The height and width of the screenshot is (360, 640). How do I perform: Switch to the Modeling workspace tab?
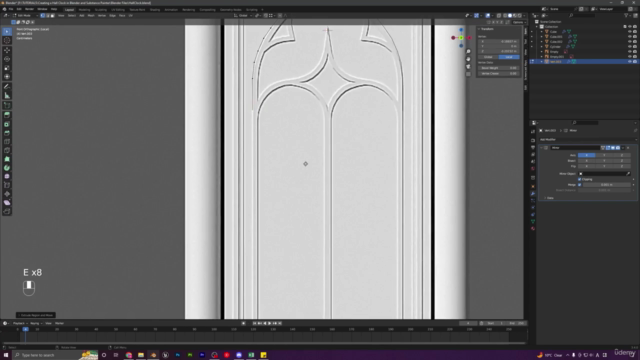84,9
